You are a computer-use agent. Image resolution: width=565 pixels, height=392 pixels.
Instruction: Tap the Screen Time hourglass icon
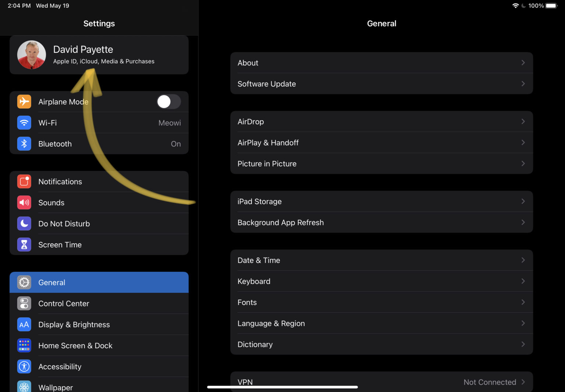(x=24, y=245)
